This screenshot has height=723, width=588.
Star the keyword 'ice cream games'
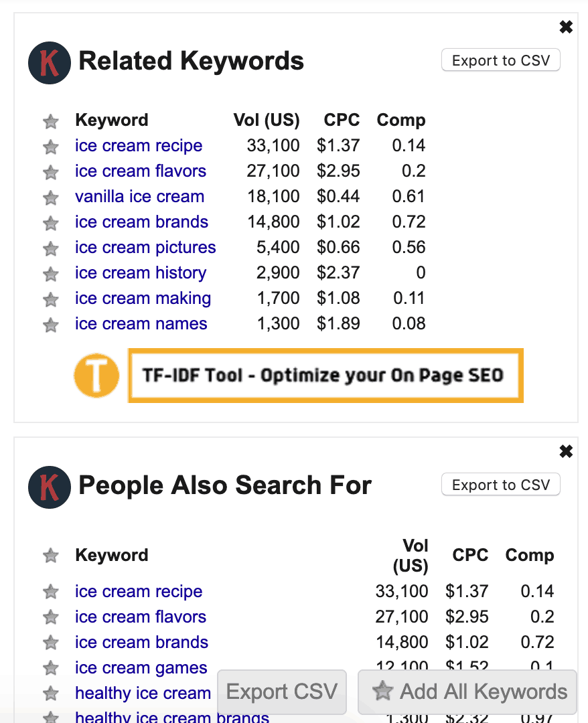(50, 668)
